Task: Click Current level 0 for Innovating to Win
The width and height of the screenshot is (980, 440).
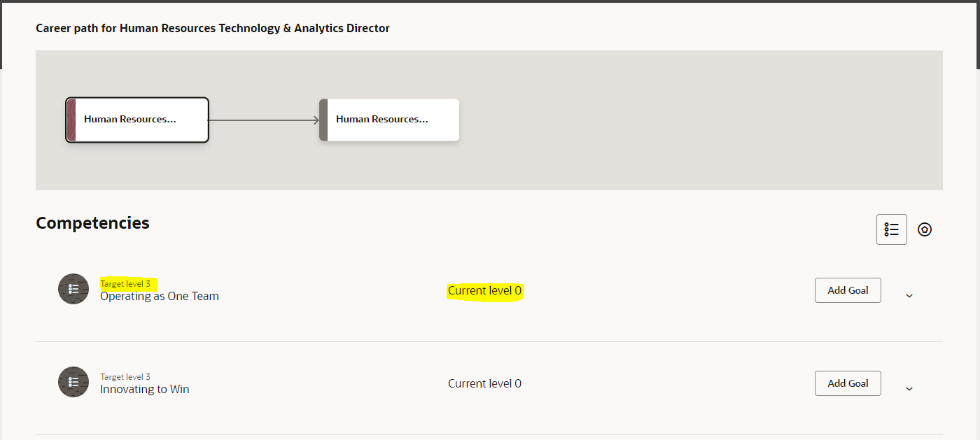Action: [484, 383]
